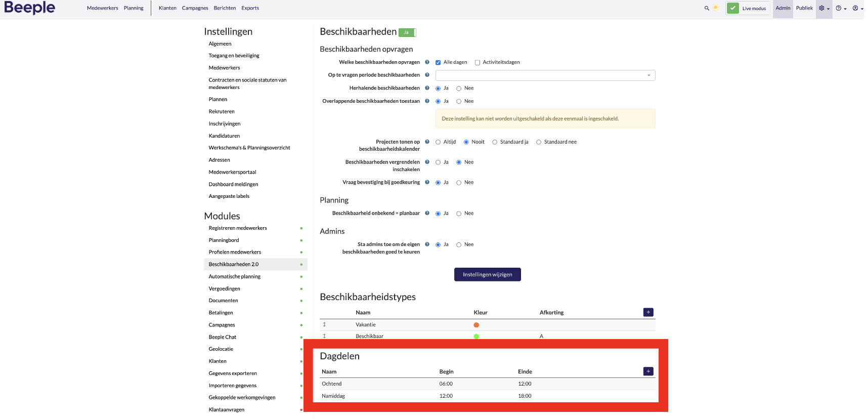Click the reorder handle for Vakantie
Screen dimensions: 868x419
tap(324, 324)
